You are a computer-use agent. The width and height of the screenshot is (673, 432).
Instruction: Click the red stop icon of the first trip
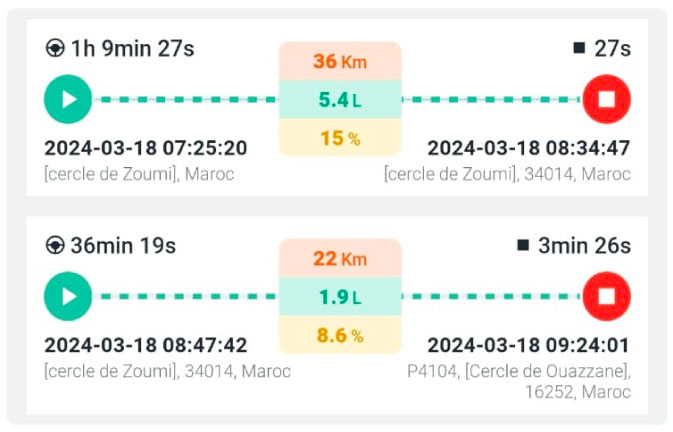pos(606,99)
